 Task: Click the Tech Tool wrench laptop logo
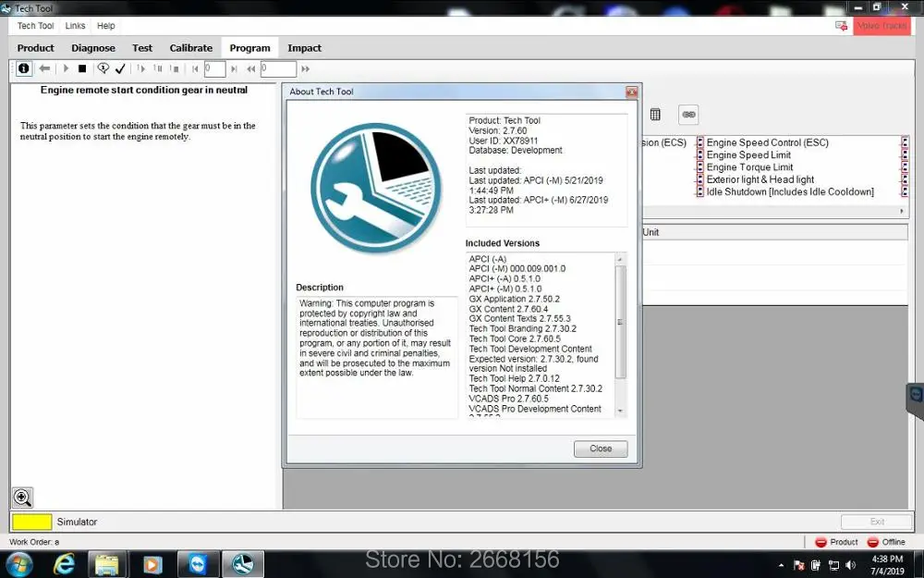tap(376, 188)
